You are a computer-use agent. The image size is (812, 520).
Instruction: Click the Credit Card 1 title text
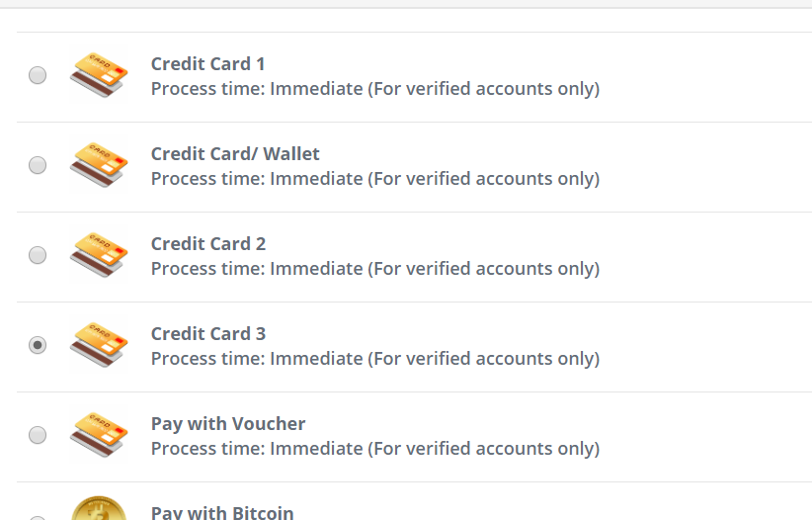(207, 64)
